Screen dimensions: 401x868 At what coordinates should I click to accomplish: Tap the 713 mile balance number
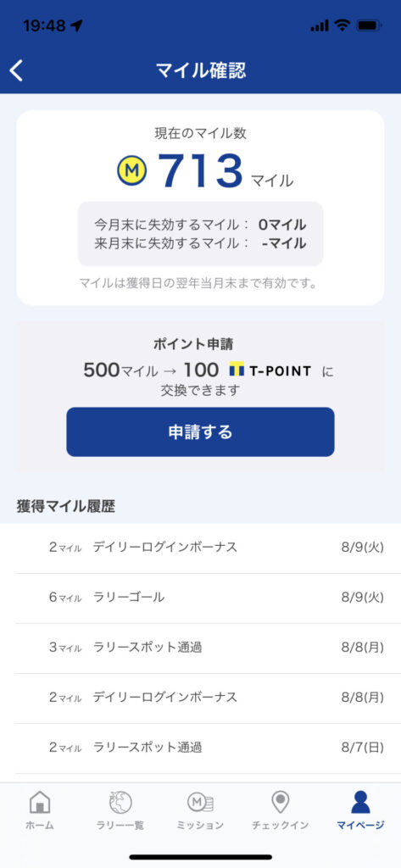[x=200, y=170]
